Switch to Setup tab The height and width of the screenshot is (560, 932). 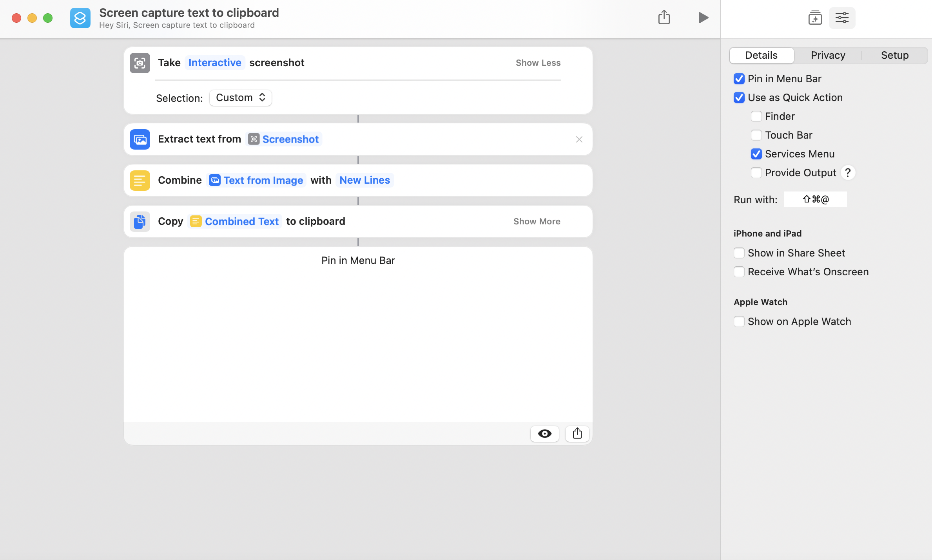click(895, 54)
